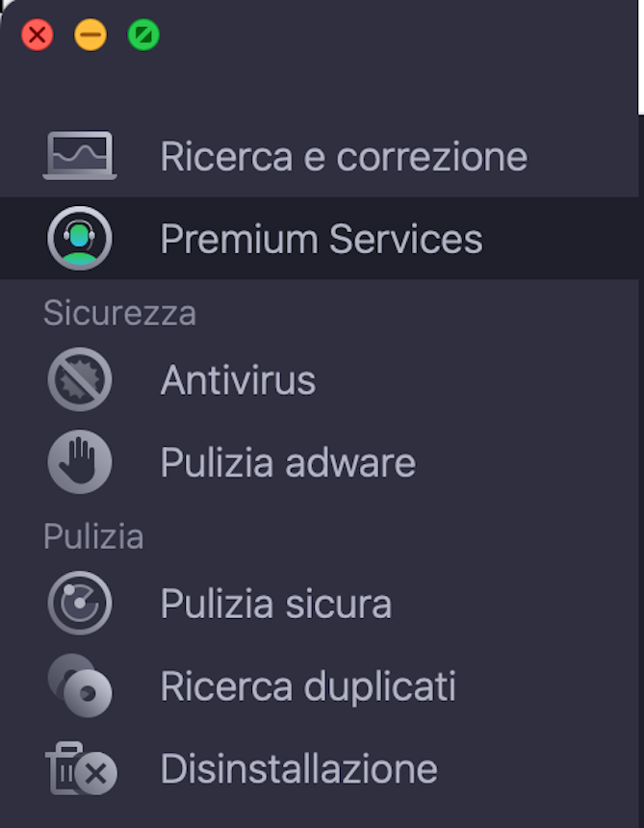Click the Premium Services headset icon
This screenshot has height=828, width=644.
[80, 238]
